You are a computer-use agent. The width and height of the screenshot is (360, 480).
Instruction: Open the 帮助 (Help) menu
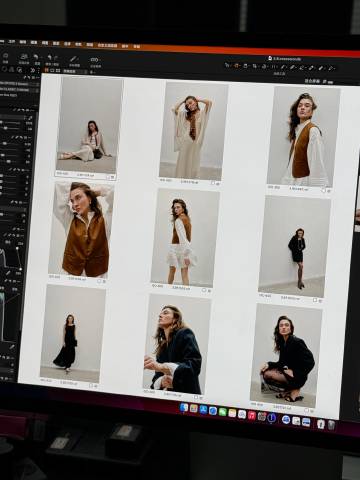coord(137,46)
